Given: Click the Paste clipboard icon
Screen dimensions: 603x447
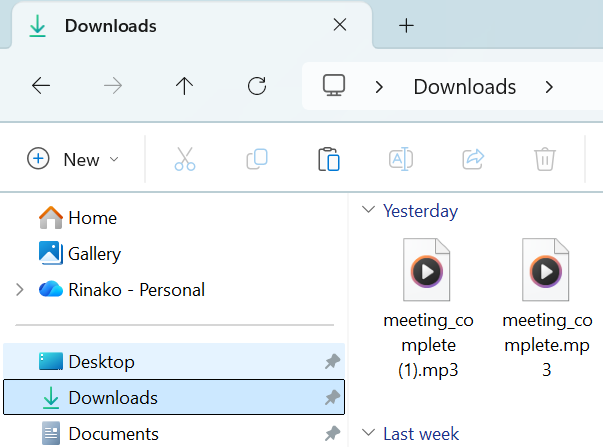Looking at the screenshot, I should 329,159.
